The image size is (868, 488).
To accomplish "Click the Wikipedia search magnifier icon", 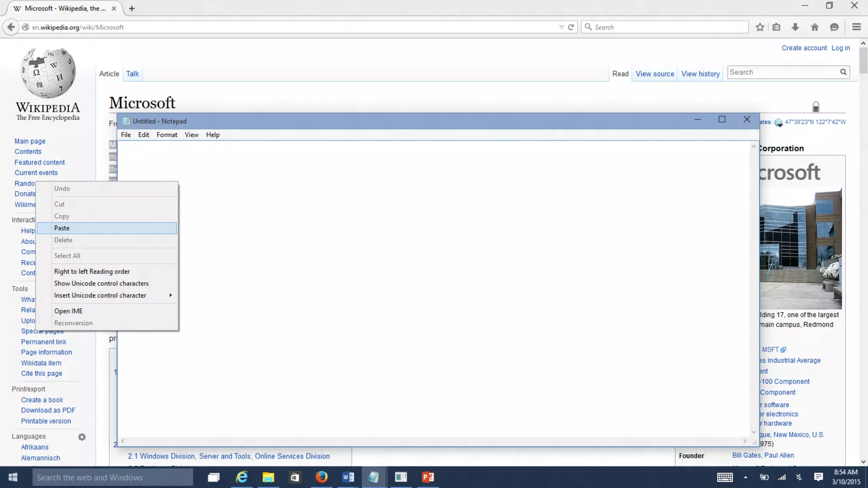I will (x=843, y=72).
